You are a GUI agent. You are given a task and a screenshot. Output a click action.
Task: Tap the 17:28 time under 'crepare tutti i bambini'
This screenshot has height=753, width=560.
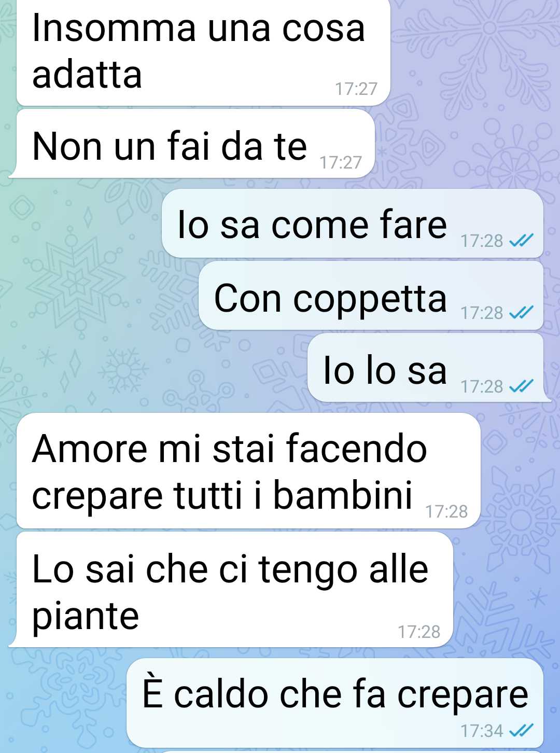click(x=446, y=511)
